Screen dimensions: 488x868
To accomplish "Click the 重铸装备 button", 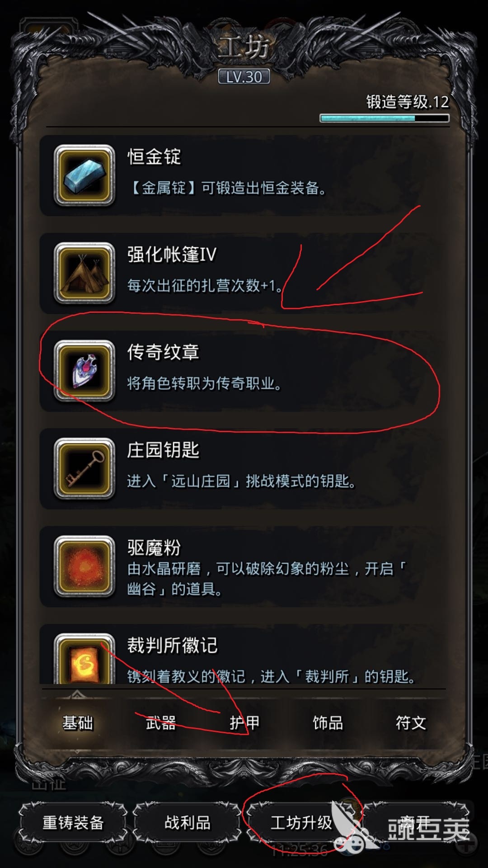I will tap(73, 822).
